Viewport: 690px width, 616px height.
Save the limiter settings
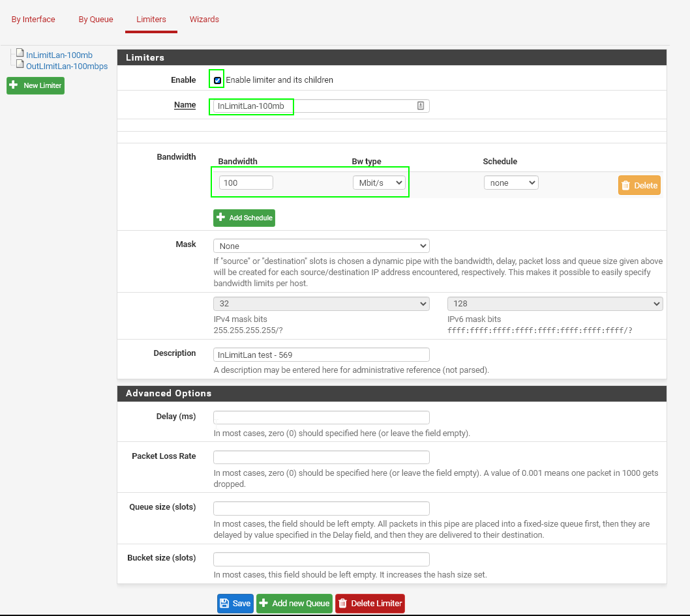tap(235, 603)
